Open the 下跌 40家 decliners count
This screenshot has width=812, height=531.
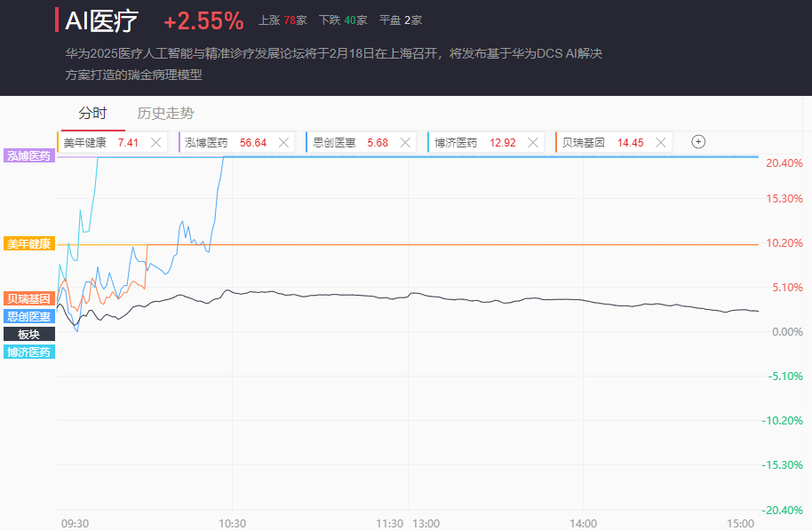point(342,20)
